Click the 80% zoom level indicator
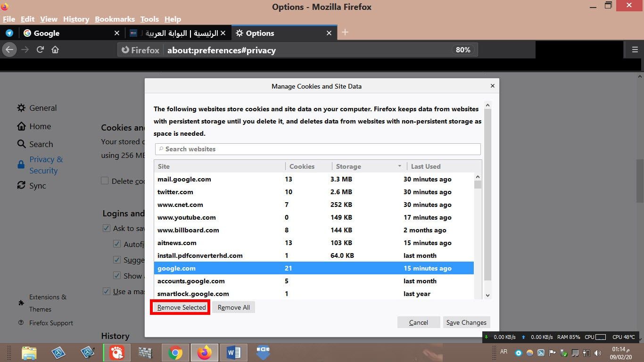This screenshot has width=644, height=362. (x=463, y=50)
